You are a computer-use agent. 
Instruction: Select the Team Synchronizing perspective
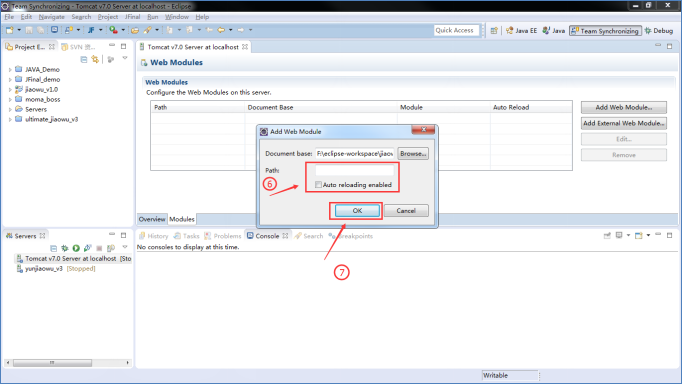coord(605,30)
